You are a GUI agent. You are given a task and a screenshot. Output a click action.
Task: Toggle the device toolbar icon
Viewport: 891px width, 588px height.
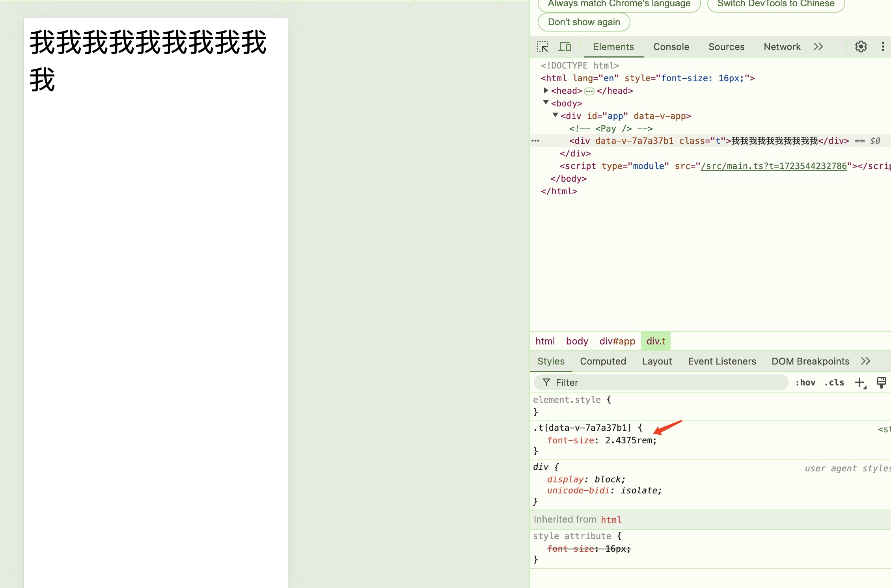565,47
